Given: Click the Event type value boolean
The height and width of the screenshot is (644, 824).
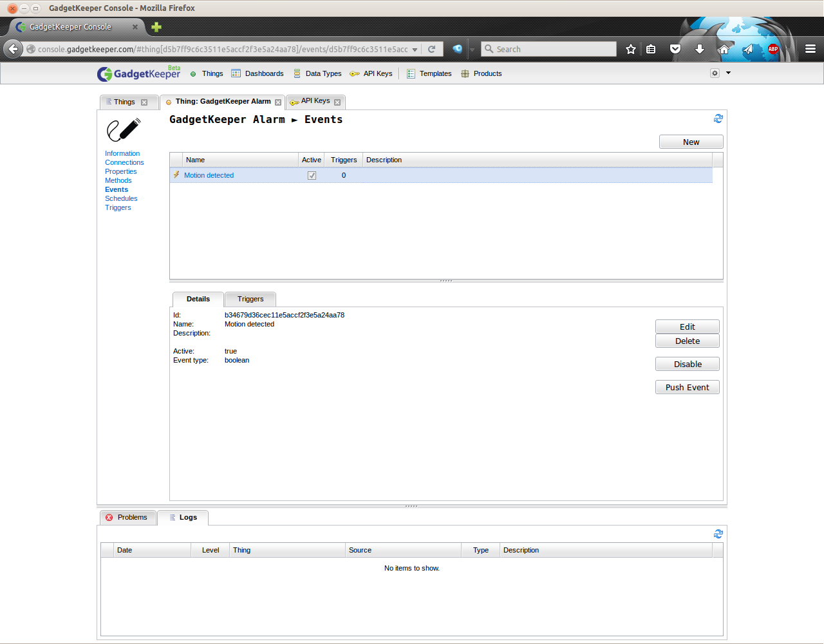Looking at the screenshot, I should click(x=237, y=360).
